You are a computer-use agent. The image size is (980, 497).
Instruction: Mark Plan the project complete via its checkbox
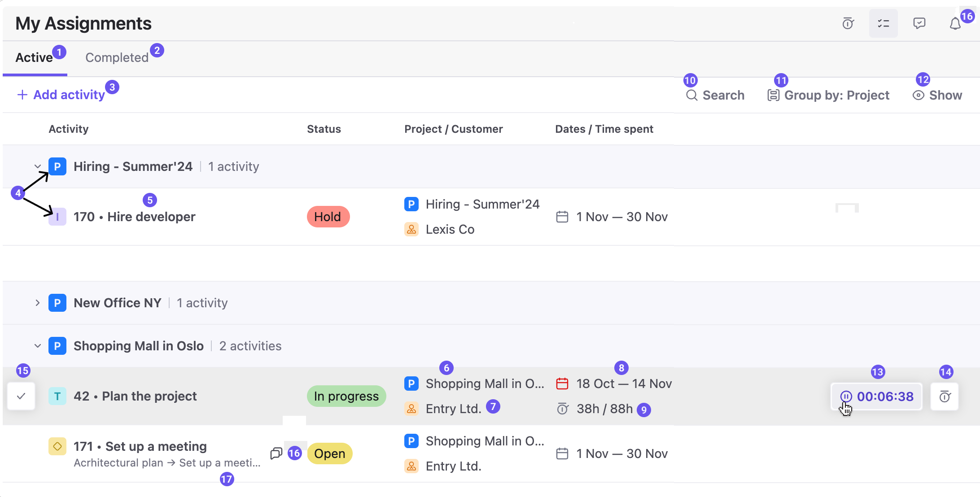point(21,396)
